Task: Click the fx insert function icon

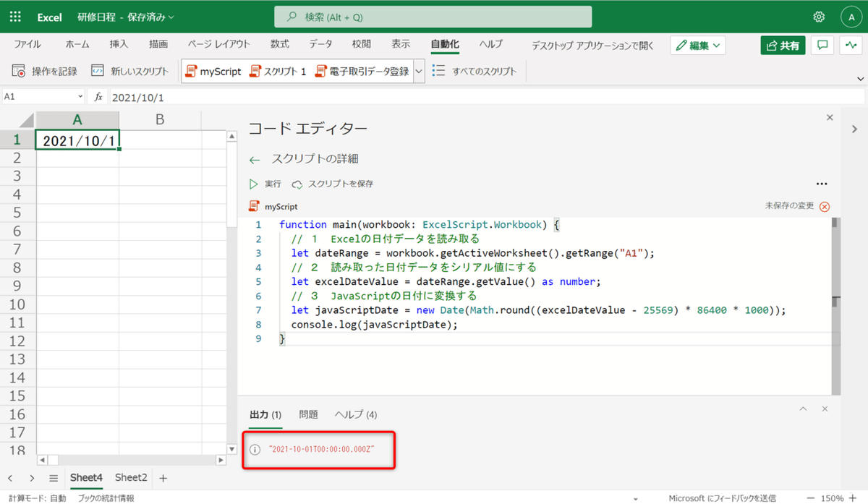Action: pyautogui.click(x=99, y=97)
